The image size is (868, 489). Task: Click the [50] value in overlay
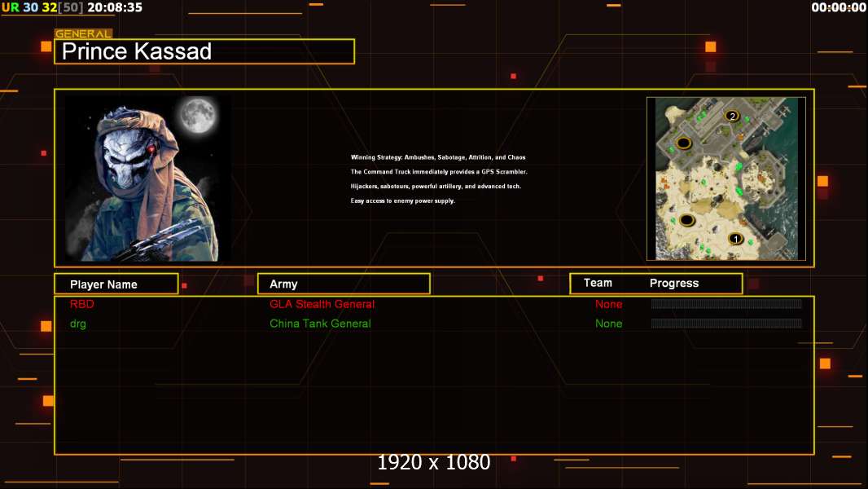tap(71, 7)
